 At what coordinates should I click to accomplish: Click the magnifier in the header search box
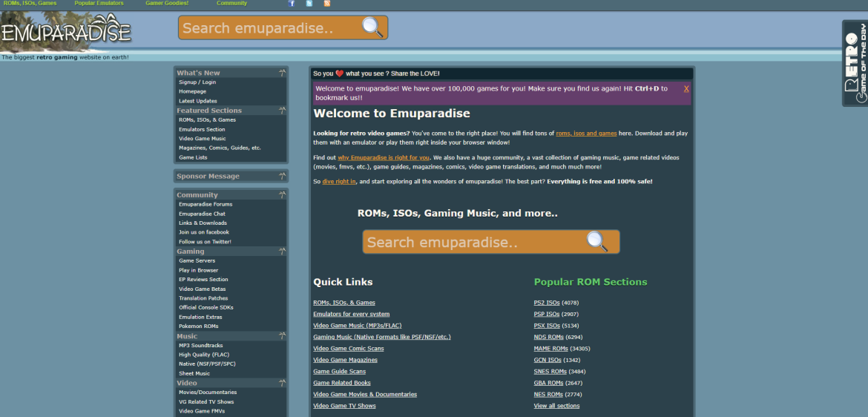(372, 27)
